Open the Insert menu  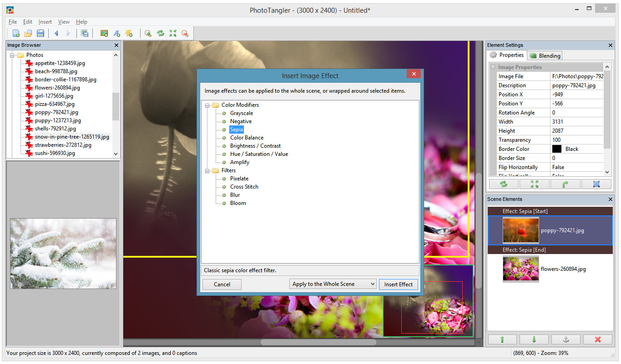pyautogui.click(x=45, y=21)
